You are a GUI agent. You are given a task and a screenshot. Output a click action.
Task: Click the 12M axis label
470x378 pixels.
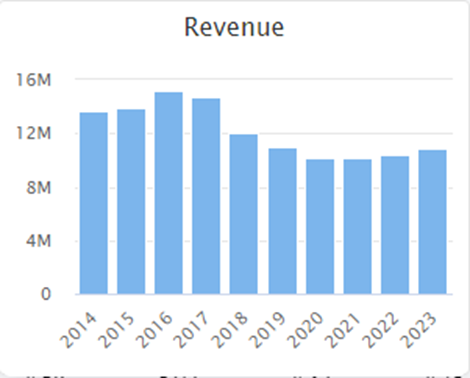point(34,133)
